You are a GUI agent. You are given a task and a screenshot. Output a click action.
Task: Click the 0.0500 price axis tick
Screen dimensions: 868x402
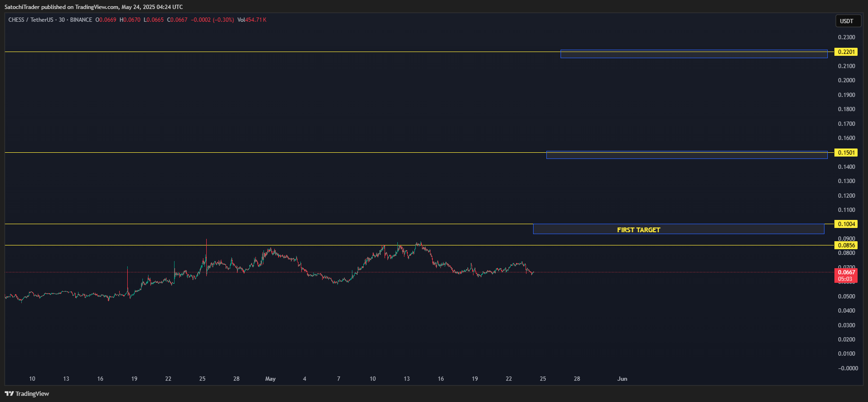point(847,297)
